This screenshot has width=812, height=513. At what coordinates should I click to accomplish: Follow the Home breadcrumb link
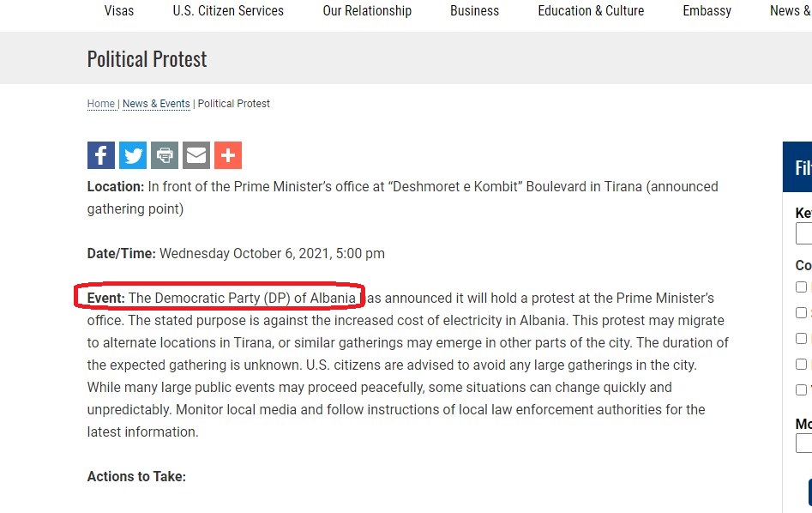pyautogui.click(x=101, y=104)
